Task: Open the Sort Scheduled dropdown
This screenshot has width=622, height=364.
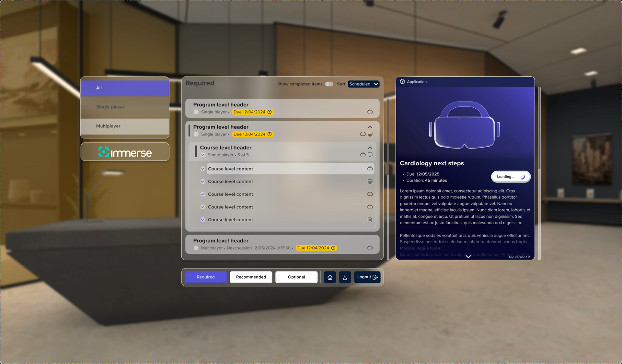Action: 363,84
